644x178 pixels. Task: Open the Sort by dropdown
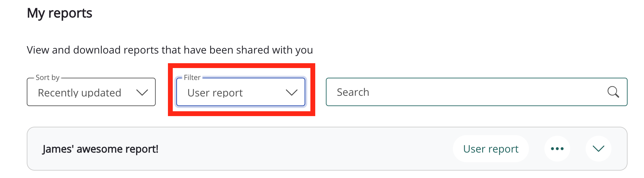point(91,92)
